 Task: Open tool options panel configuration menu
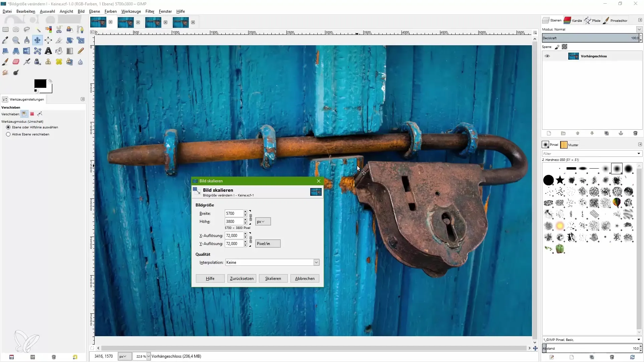[83, 99]
